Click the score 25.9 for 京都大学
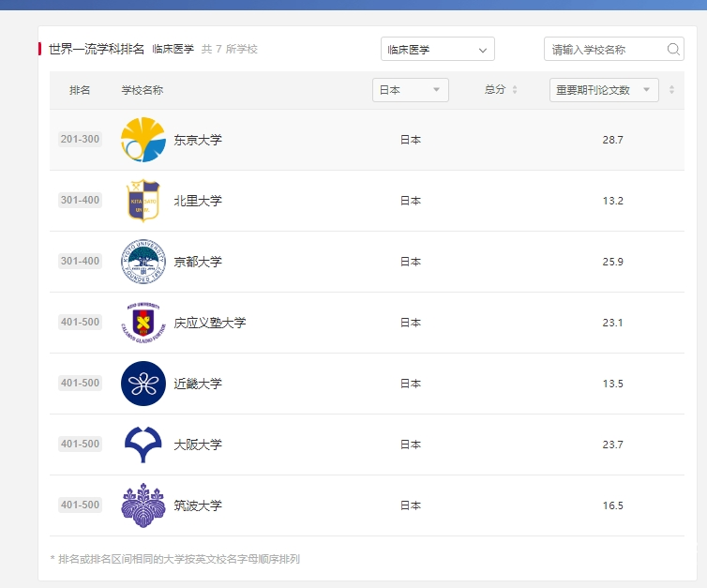 [612, 262]
